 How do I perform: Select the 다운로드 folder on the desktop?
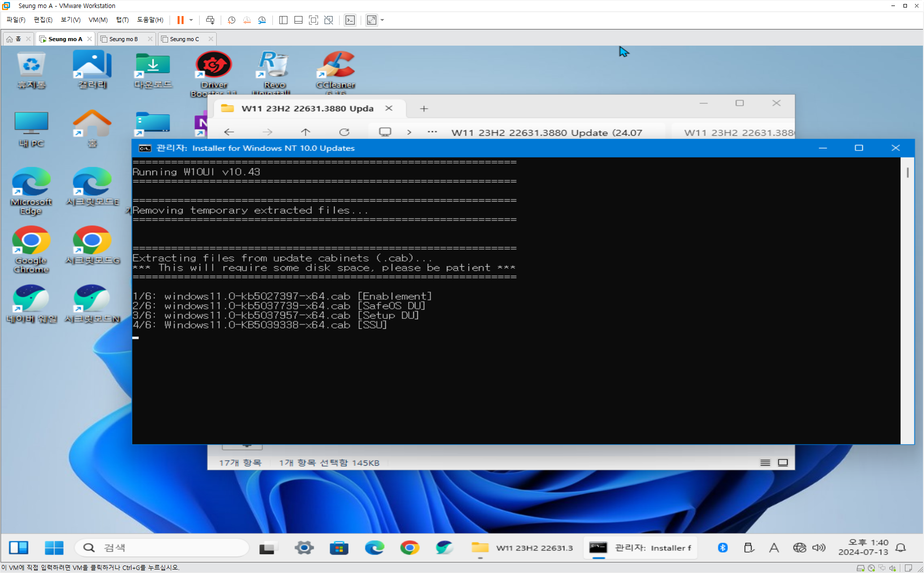153,71
